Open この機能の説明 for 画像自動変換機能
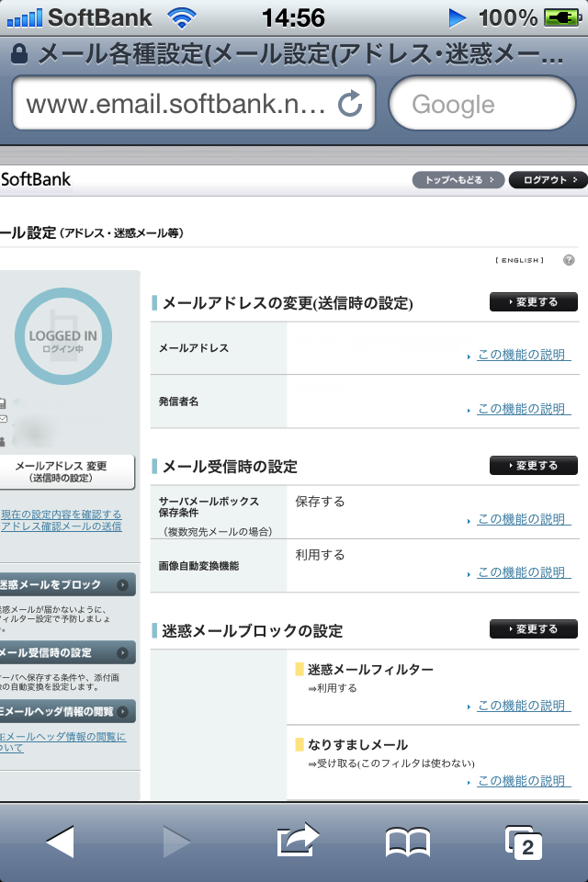 coord(524,572)
